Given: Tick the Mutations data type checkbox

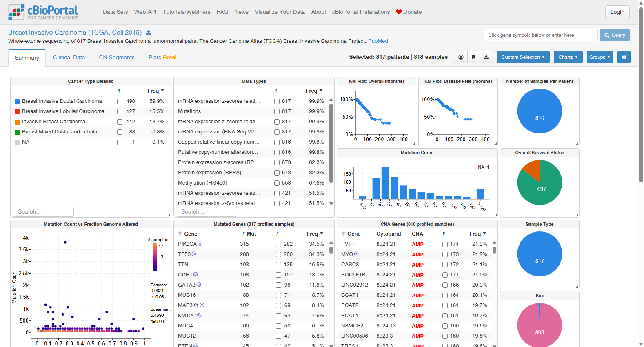Looking at the screenshot, I should click(x=277, y=111).
